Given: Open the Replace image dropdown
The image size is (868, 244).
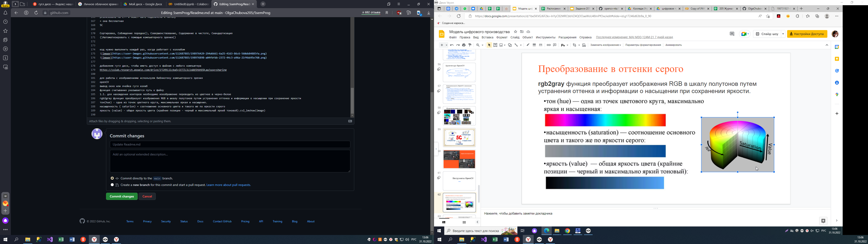Looking at the screenshot, I should point(606,45).
